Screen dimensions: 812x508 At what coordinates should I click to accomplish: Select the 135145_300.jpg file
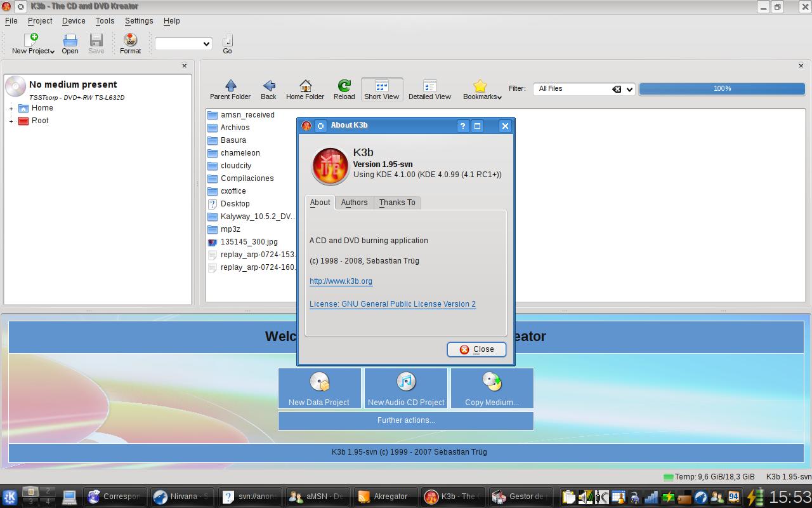coord(243,242)
